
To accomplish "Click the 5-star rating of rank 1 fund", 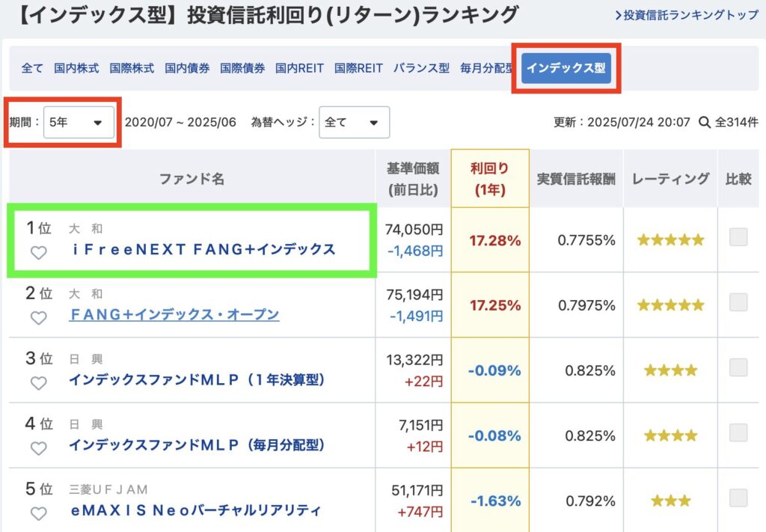I will tap(670, 240).
